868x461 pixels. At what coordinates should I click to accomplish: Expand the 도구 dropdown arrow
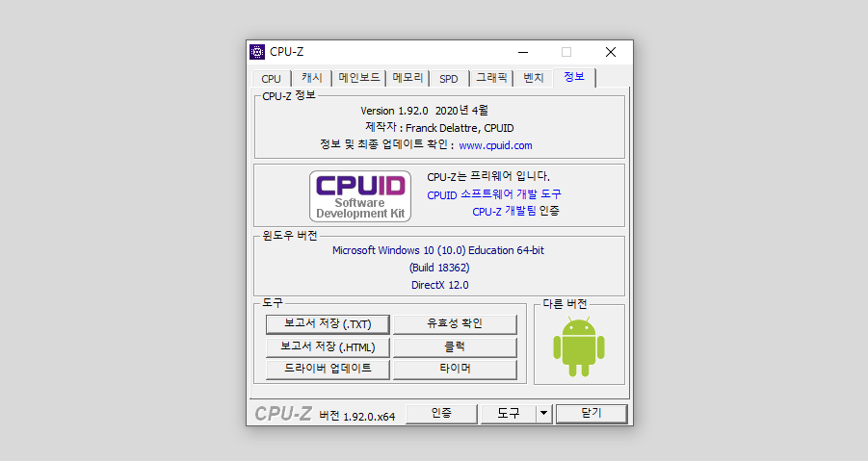(x=544, y=414)
